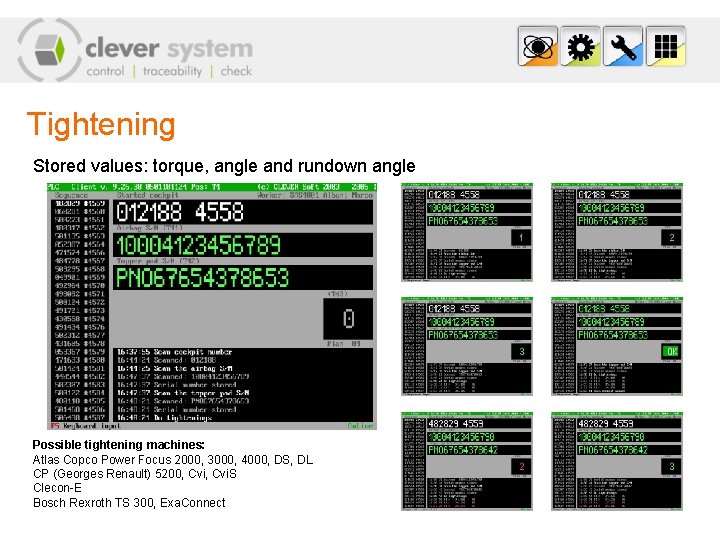This screenshot has width=720, height=540.
Task: Click log line 'Scan the airbag S/N'
Action: [x=174, y=369]
